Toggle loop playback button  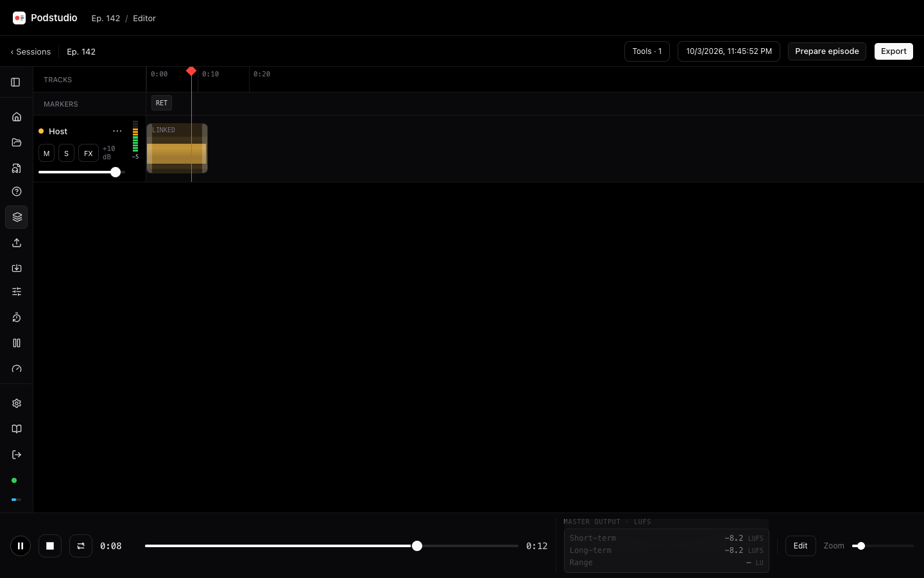(x=81, y=546)
